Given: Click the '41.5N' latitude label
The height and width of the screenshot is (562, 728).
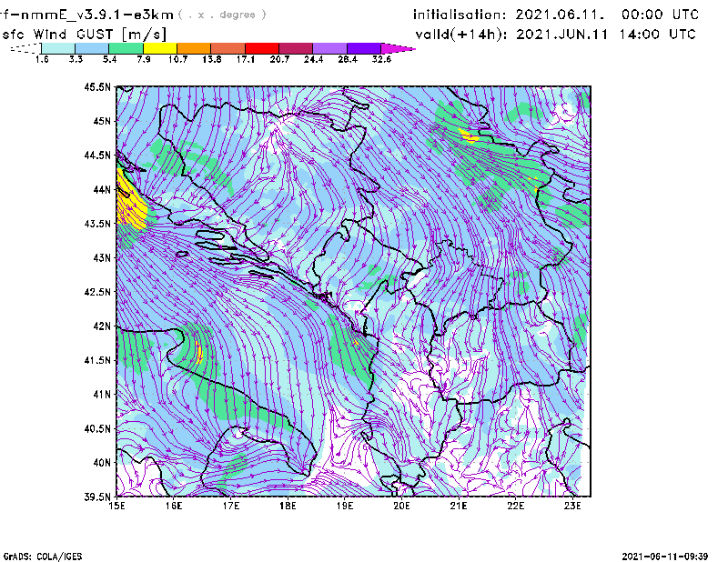Looking at the screenshot, I should tap(97, 360).
